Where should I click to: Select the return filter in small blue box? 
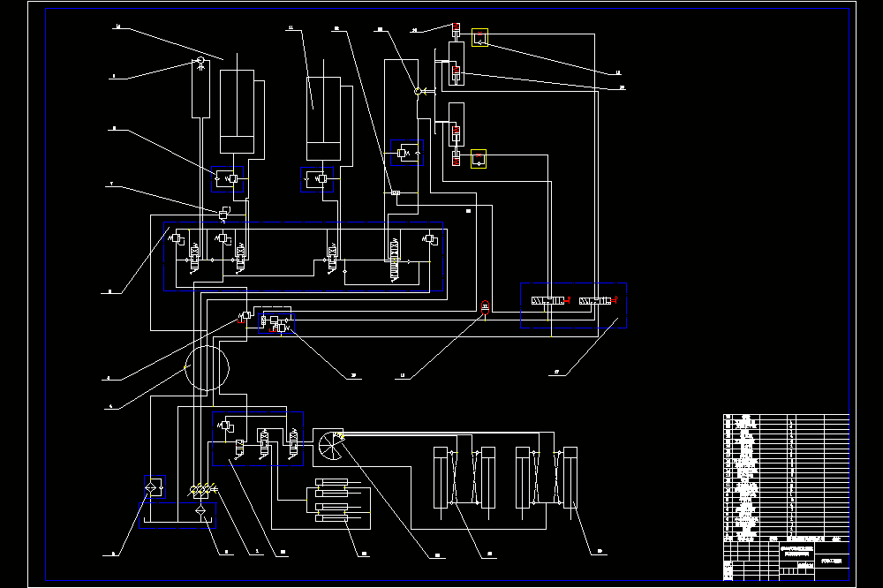[x=155, y=486]
